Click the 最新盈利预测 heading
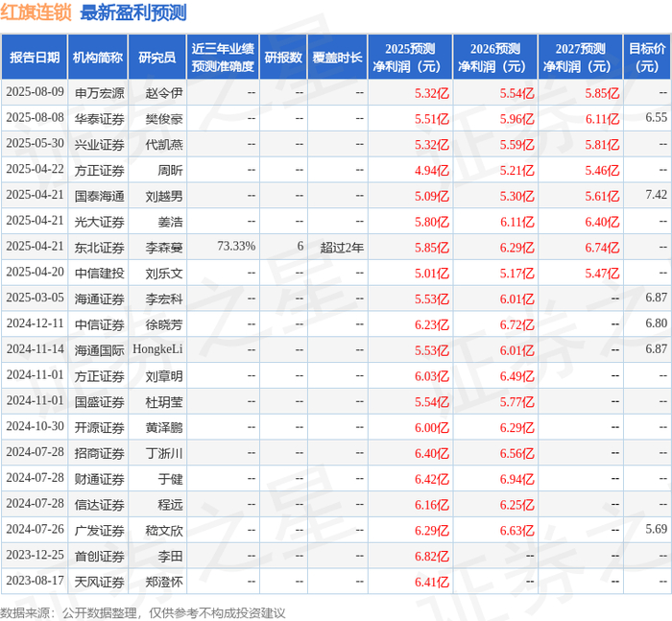The width and height of the screenshot is (672, 621). (133, 12)
